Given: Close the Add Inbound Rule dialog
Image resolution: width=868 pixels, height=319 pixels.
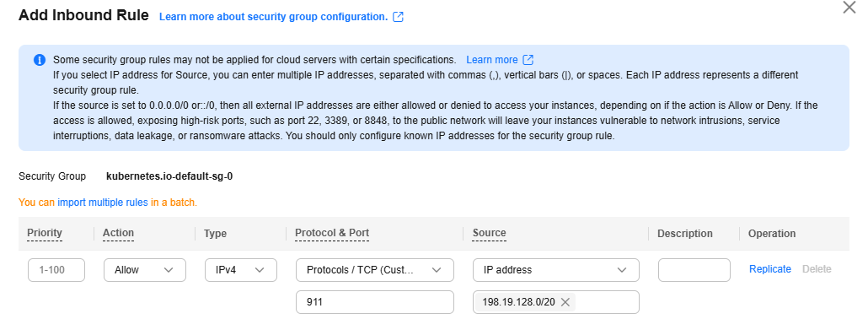Looking at the screenshot, I should coord(849,8).
